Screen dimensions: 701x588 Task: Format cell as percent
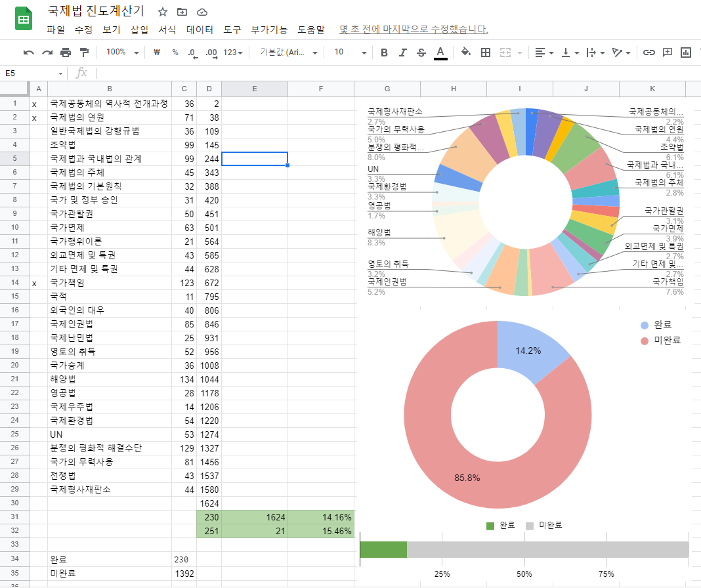[175, 52]
